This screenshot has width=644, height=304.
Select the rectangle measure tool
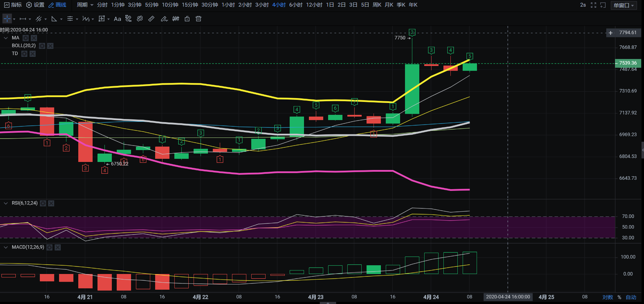click(102, 19)
